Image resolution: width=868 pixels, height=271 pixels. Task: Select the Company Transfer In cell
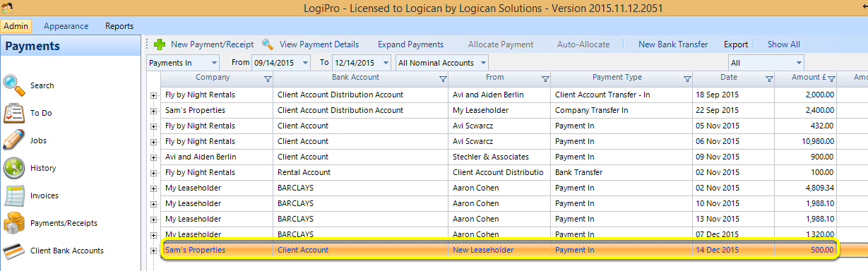click(x=622, y=110)
